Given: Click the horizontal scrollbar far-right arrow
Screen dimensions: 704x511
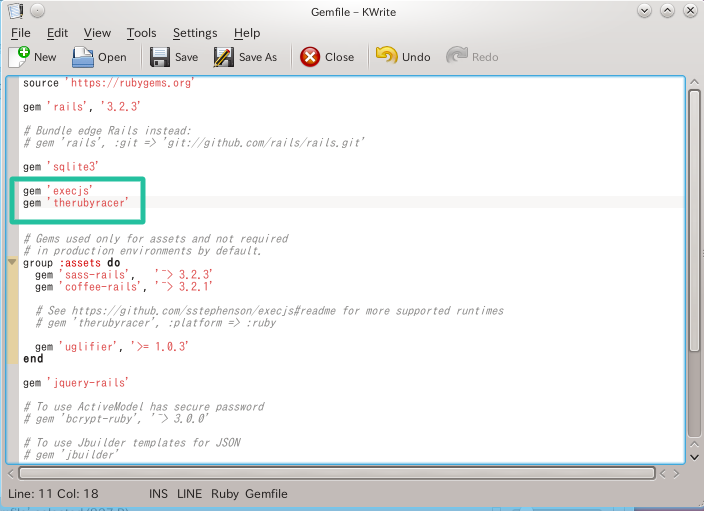Looking at the screenshot, I should pyautogui.click(x=676, y=473).
